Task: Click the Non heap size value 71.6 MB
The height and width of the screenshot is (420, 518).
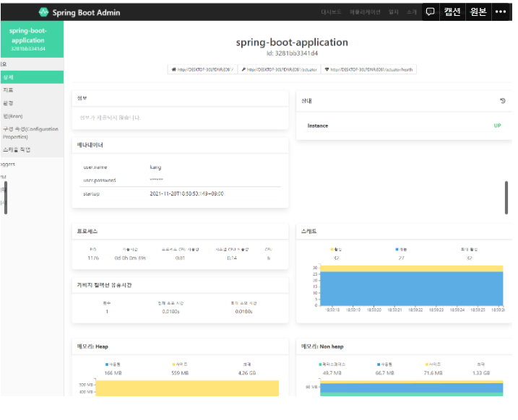Action: pos(433,373)
